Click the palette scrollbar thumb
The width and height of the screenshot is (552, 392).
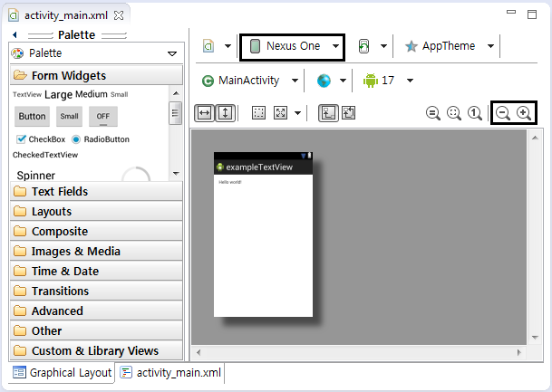tap(175, 113)
